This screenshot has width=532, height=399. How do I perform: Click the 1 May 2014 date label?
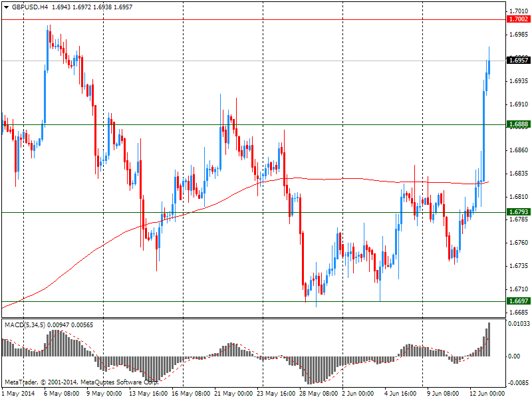(19, 394)
